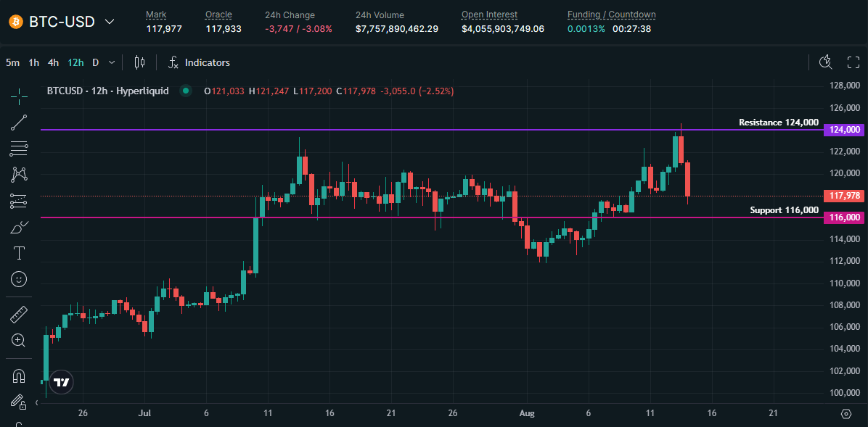Open the candlestick chart type selector

click(140, 62)
